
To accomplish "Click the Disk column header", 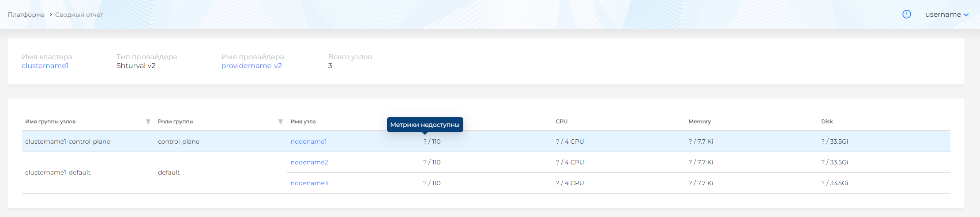I will (827, 122).
